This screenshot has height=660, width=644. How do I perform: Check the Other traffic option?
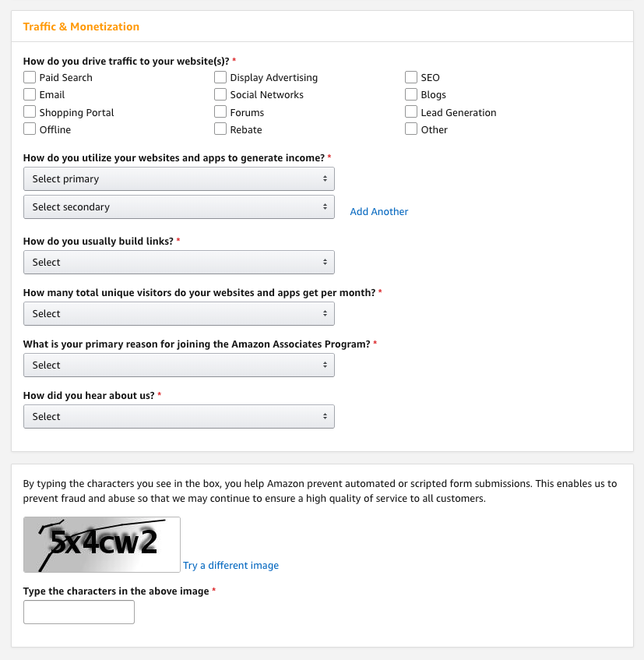pos(411,129)
